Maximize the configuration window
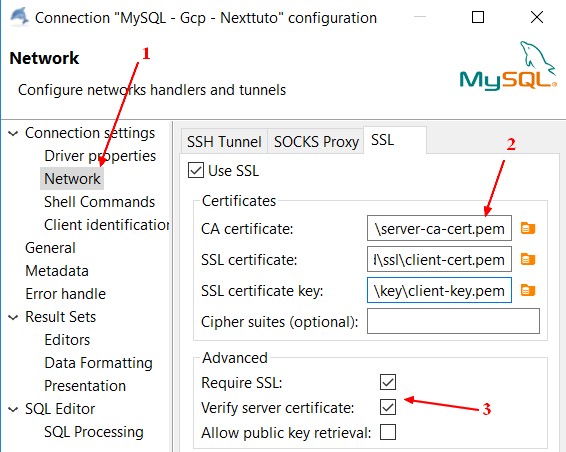 click(x=478, y=17)
